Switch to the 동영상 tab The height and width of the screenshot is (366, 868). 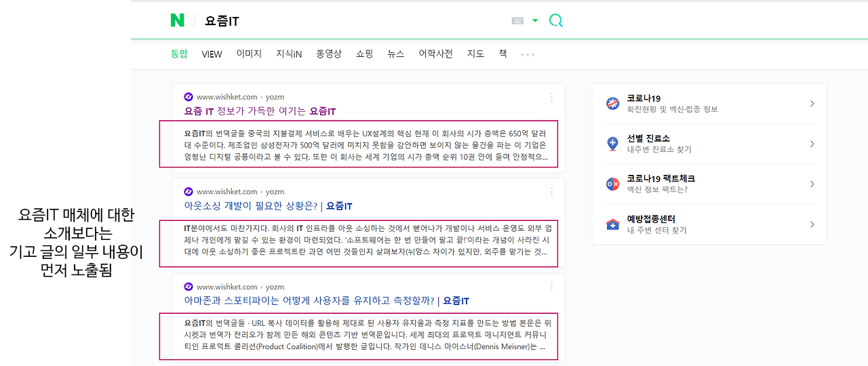coord(329,54)
